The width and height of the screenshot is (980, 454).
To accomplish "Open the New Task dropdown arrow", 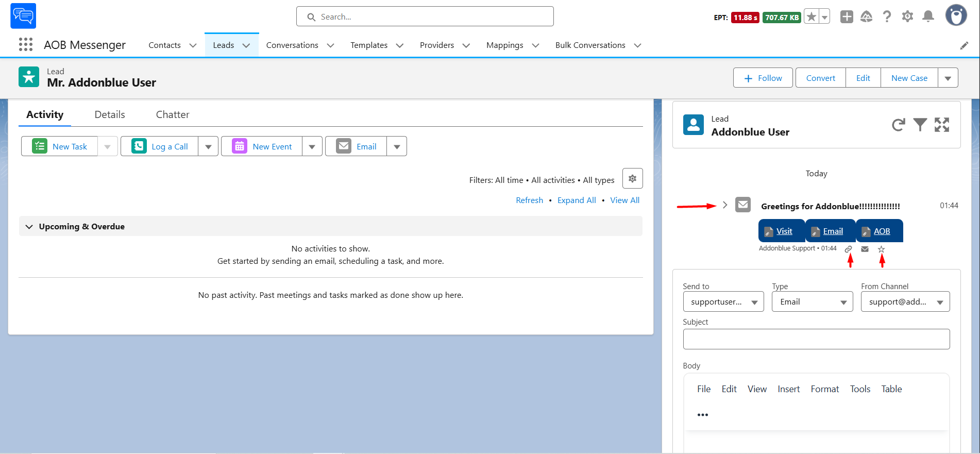I will click(108, 146).
